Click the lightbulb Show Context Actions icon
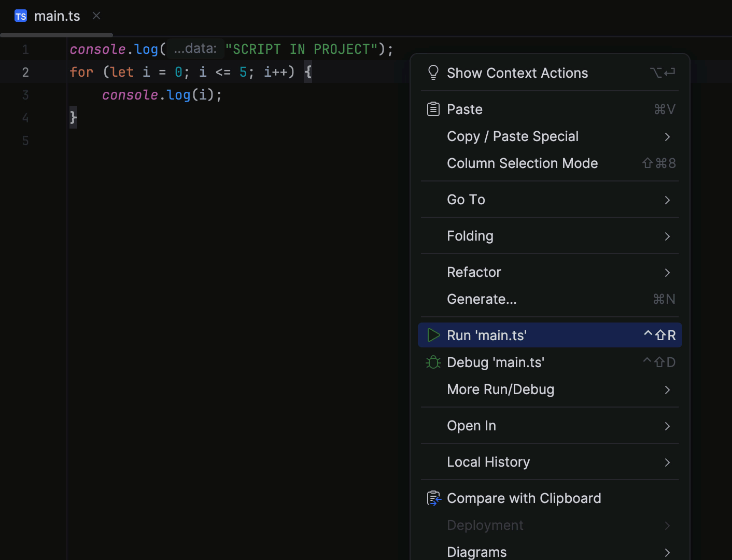This screenshot has width=732, height=560. pos(433,73)
